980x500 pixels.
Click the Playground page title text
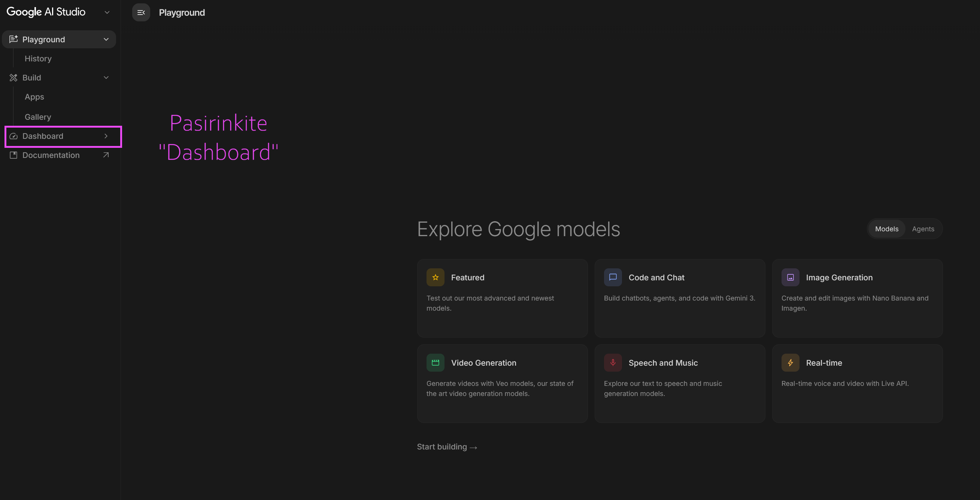182,13
